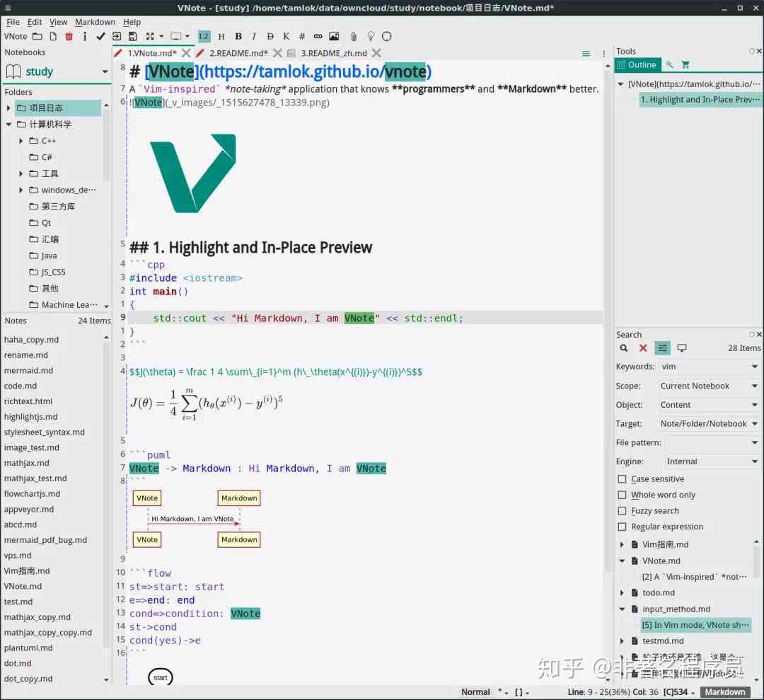Insert a link with the chain icon
764x700 pixels.
pos(318,36)
